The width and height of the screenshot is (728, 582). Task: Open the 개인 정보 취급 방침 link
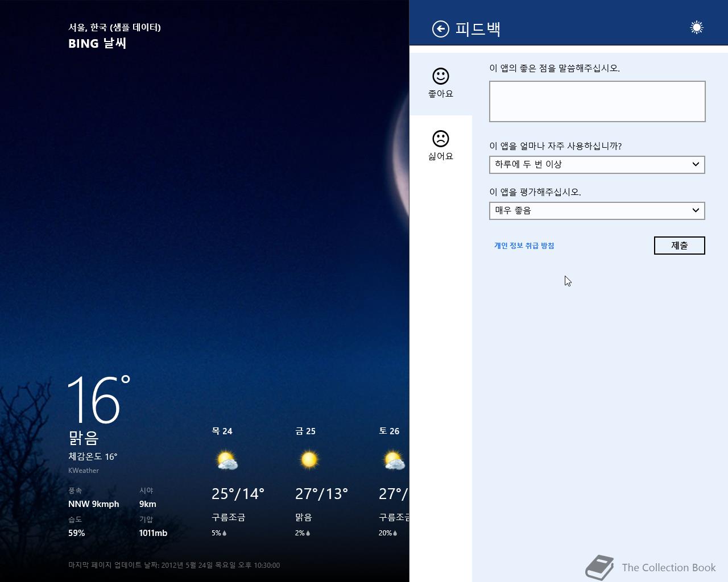coord(524,246)
